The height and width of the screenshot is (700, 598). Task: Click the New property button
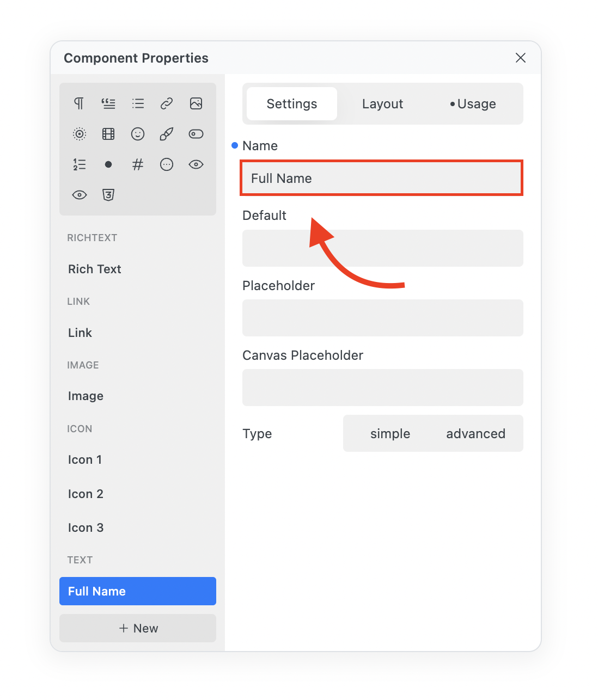138,628
